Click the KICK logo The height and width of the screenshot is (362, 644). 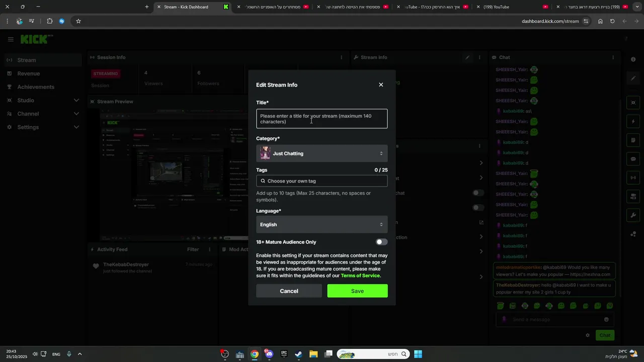[36, 39]
